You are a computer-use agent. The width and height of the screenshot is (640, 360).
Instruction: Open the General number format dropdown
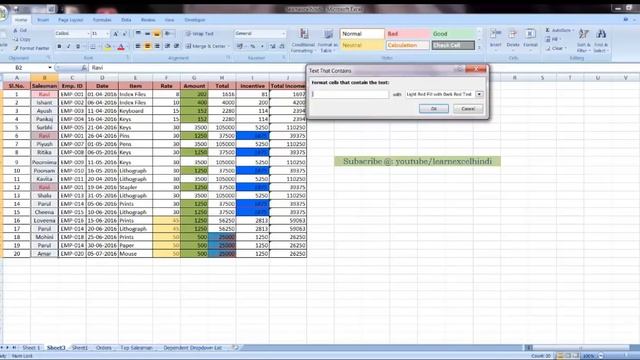tap(284, 33)
